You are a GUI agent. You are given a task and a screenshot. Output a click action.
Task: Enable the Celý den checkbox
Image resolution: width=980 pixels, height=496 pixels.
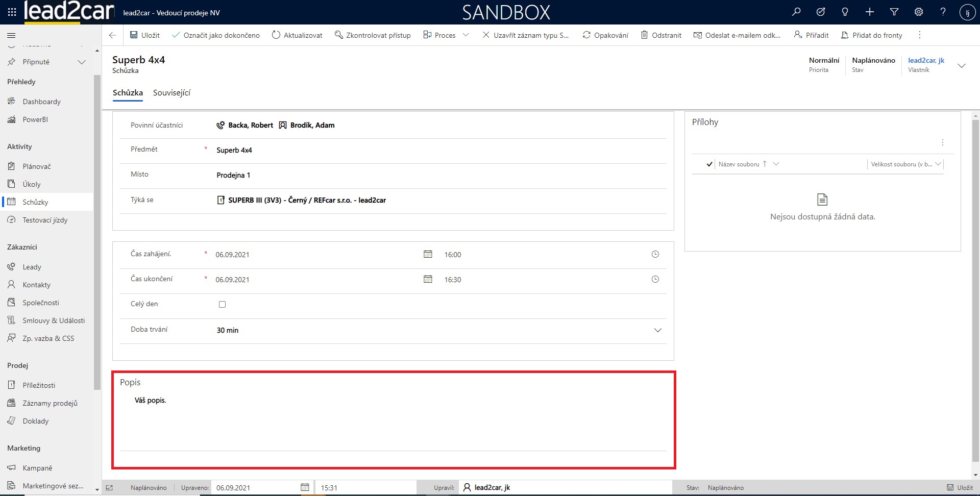[x=222, y=305]
